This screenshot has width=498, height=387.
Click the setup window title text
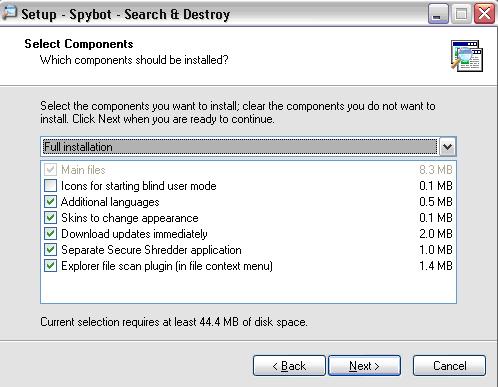(126, 15)
